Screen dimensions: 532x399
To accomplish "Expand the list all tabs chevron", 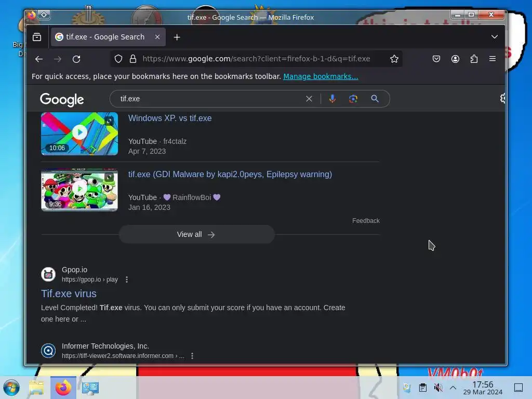I will pyautogui.click(x=495, y=37).
